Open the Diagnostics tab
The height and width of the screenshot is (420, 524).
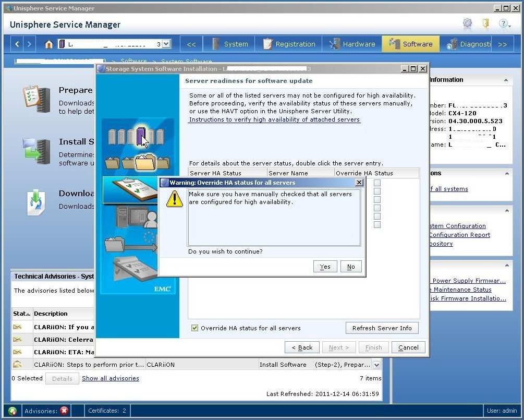(x=466, y=44)
